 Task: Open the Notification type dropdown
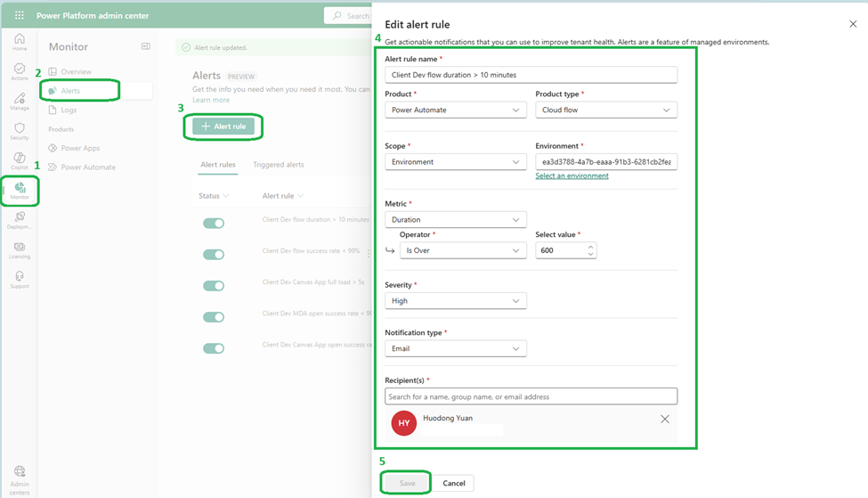point(456,348)
